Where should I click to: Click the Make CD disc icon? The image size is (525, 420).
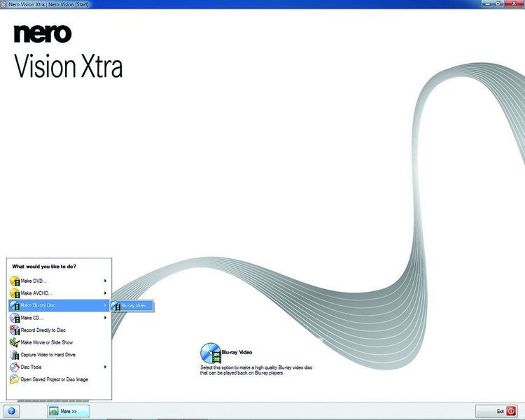point(15,318)
